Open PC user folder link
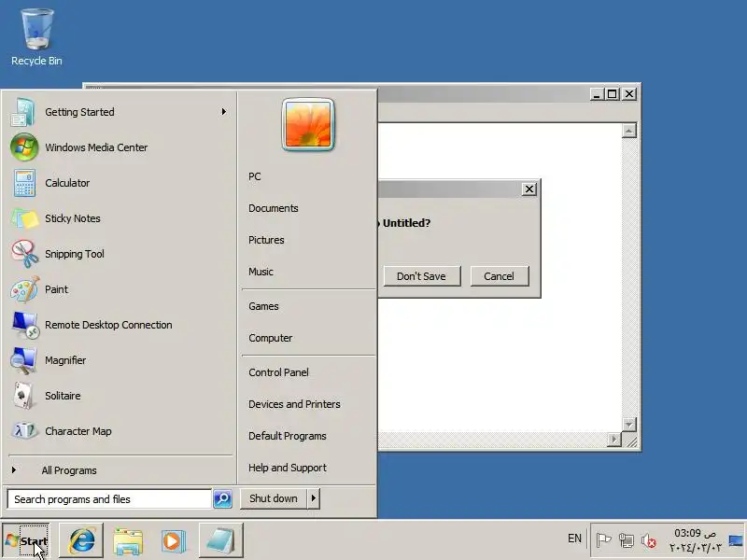Viewport: 747px width, 560px height. pos(308,176)
